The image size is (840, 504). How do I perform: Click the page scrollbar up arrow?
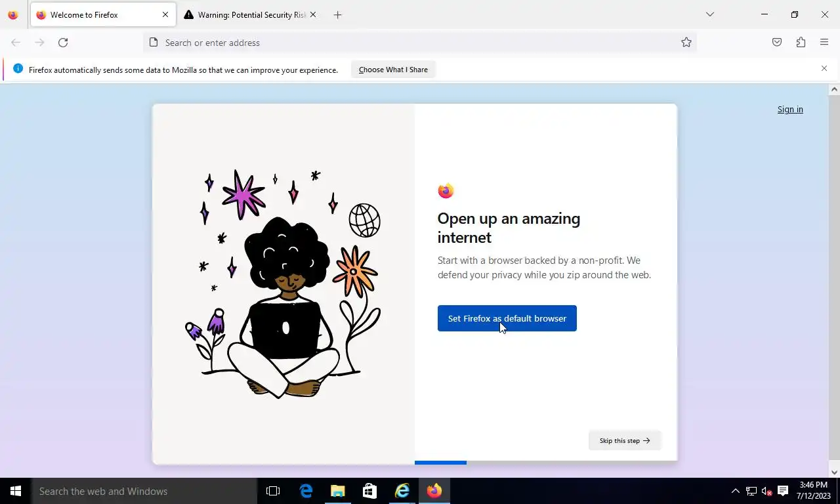coord(834,89)
